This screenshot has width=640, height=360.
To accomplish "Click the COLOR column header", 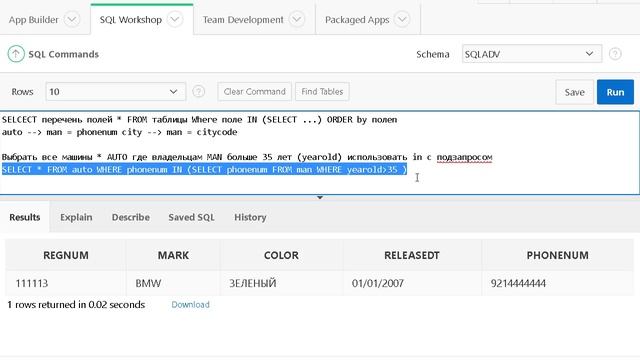I will (x=281, y=255).
